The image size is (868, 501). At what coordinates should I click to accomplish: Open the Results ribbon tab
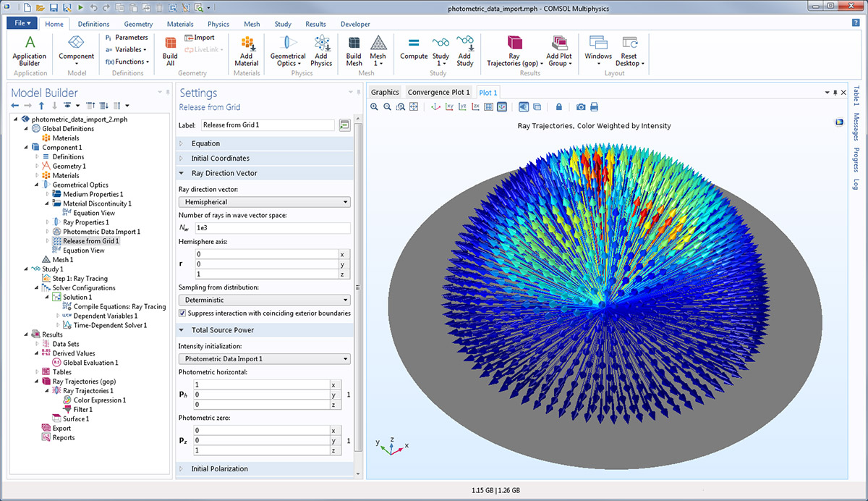pyautogui.click(x=315, y=24)
